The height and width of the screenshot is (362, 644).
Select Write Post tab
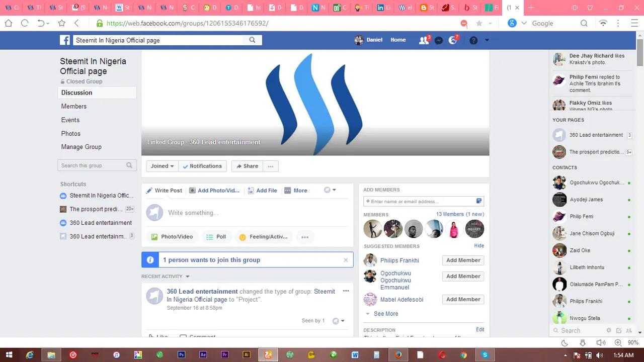pyautogui.click(x=164, y=191)
